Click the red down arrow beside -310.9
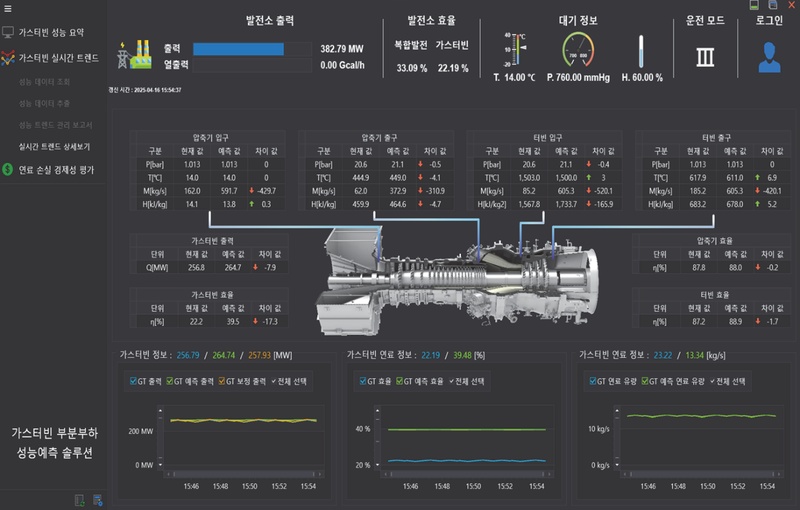Viewport: 800px width, 510px height. click(x=420, y=191)
